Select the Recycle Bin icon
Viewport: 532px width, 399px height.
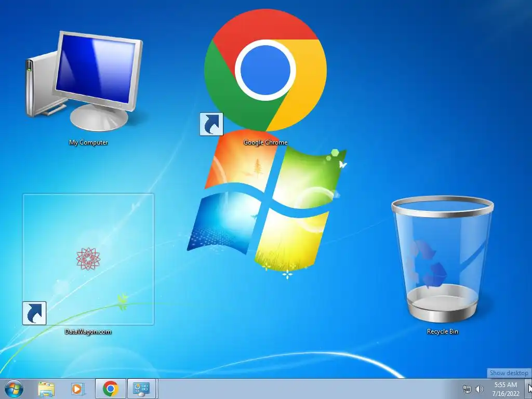[x=443, y=259]
